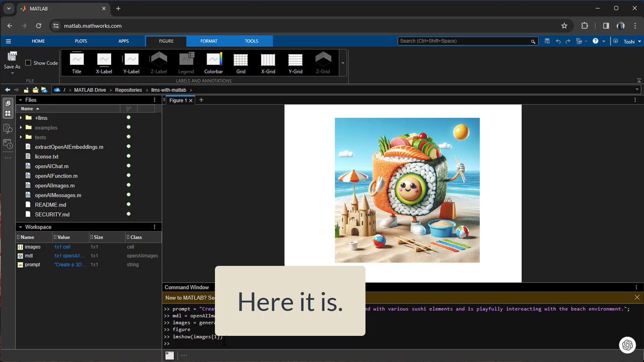Open the Save As dropdown arrow

tap(12, 73)
